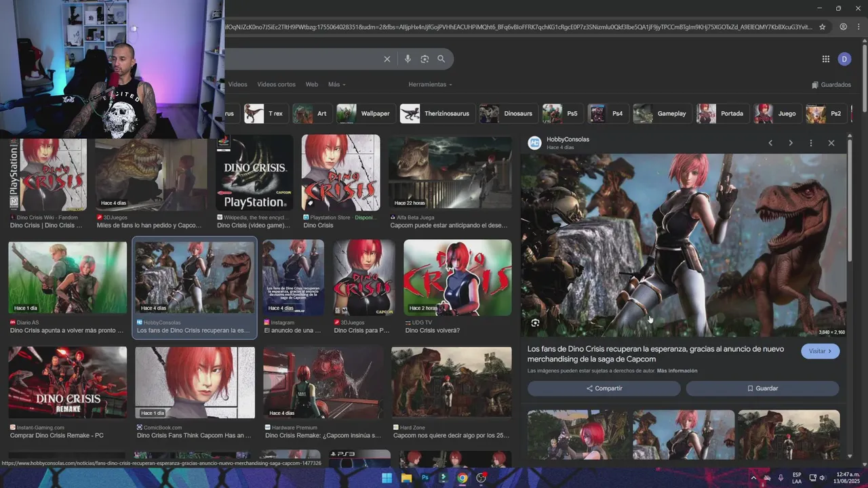868x488 pixels.
Task: Switch to Videos tab
Action: [237, 85]
